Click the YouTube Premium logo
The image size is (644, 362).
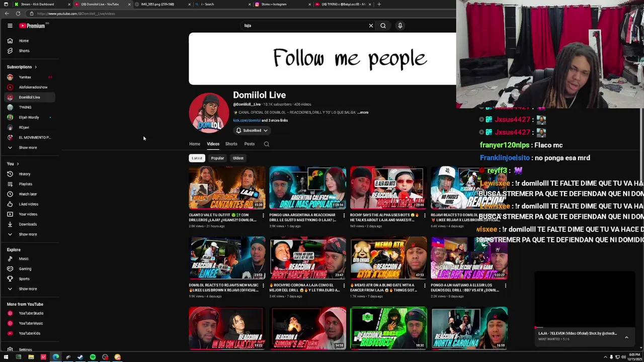click(32, 26)
